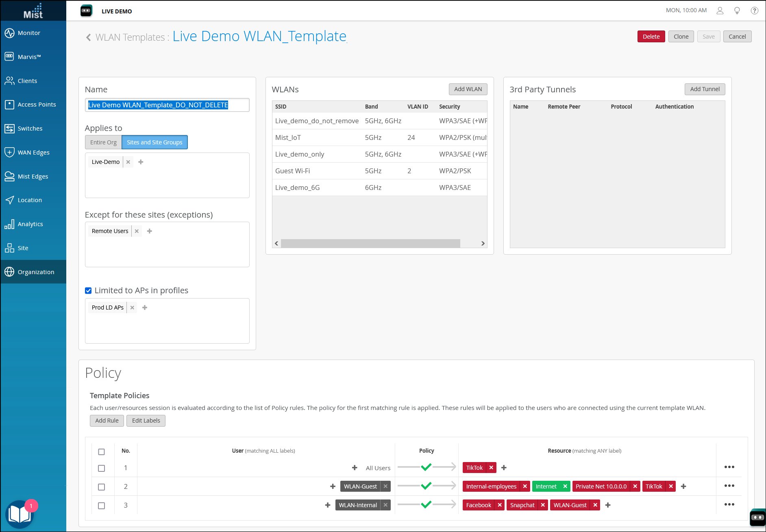
Task: Toggle policy allow checkmark for rule 2
Action: [x=426, y=486]
